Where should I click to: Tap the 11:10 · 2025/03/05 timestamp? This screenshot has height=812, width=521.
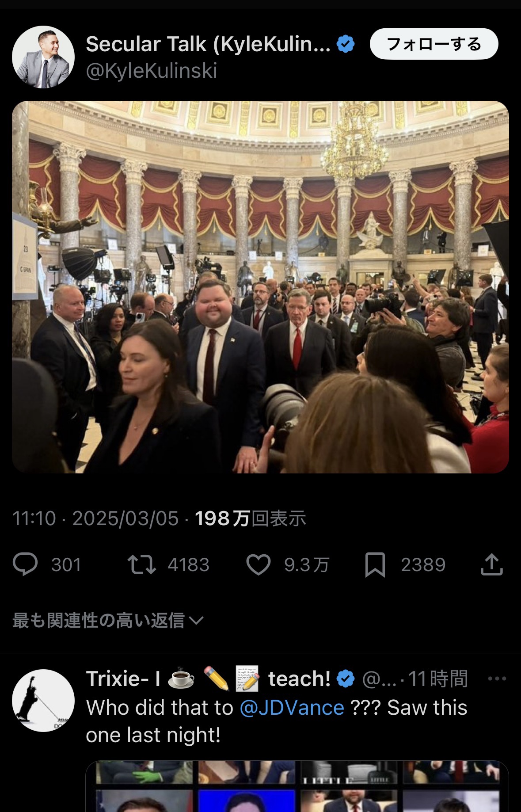pyautogui.click(x=95, y=518)
